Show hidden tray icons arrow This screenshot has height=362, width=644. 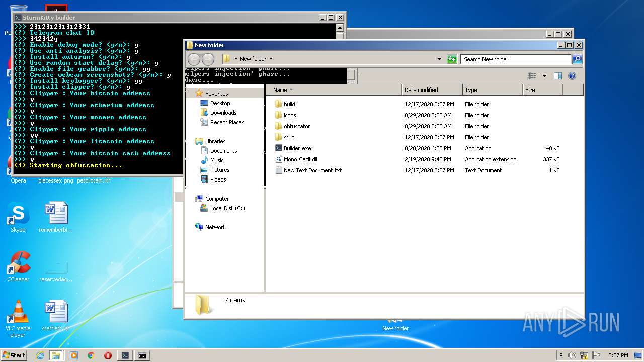561,355
